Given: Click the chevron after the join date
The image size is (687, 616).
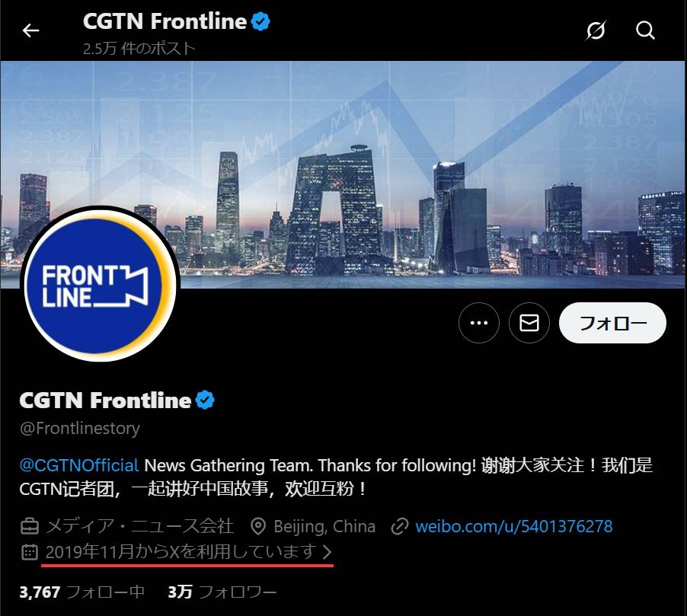Looking at the screenshot, I should pyautogui.click(x=327, y=552).
